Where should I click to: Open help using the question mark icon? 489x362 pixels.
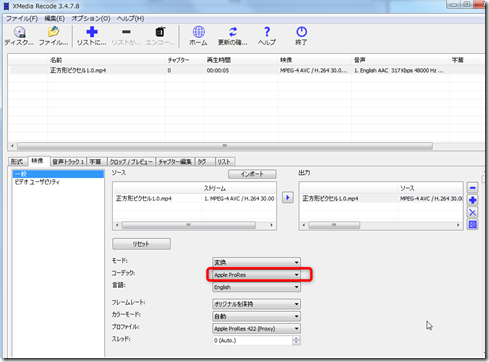pyautogui.click(x=267, y=36)
